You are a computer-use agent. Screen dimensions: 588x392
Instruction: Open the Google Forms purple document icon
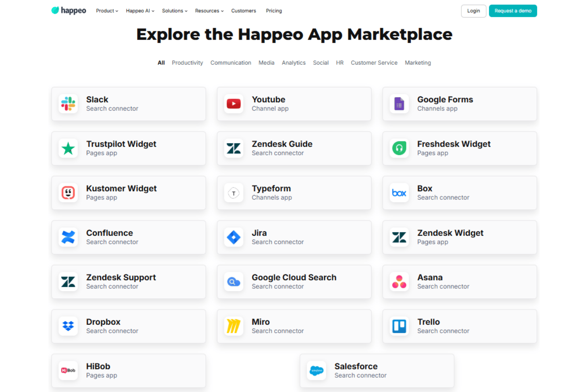(399, 104)
